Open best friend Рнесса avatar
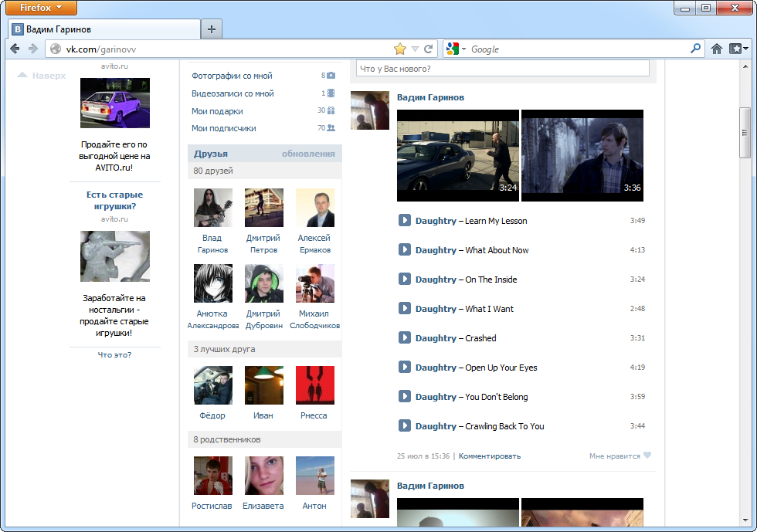757x532 pixels. point(315,385)
